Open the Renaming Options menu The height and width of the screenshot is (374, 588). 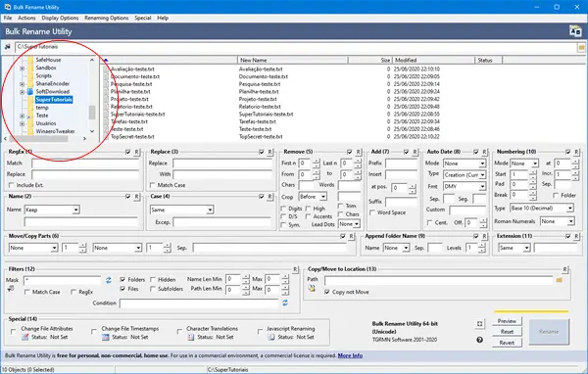107,18
